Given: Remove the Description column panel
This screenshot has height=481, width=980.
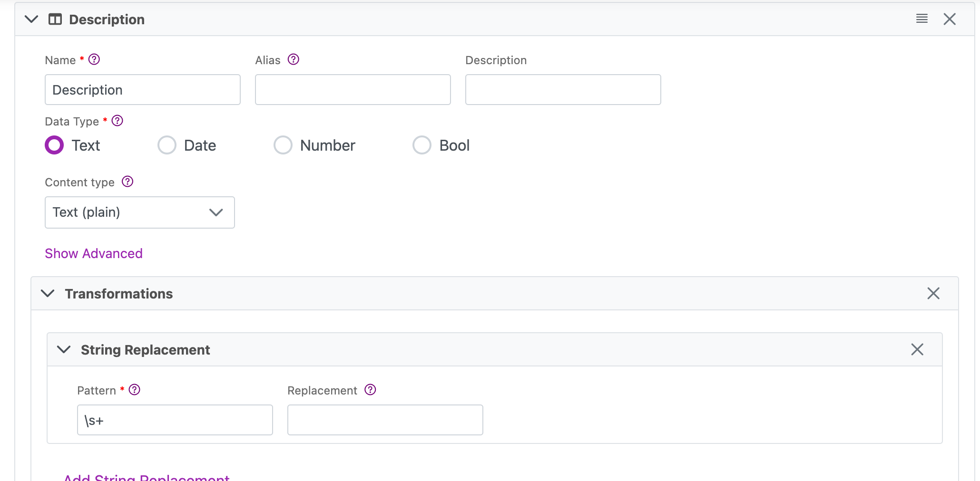Looking at the screenshot, I should (x=950, y=19).
